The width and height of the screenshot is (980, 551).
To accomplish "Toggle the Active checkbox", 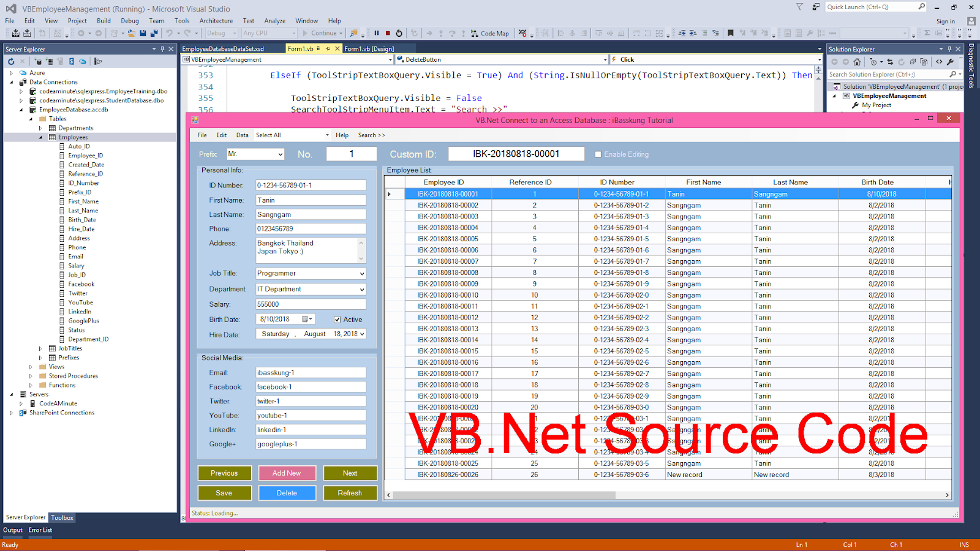I will click(337, 320).
